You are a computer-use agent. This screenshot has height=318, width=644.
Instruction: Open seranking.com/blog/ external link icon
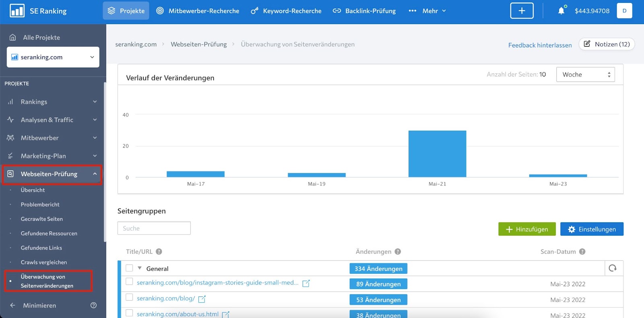pyautogui.click(x=202, y=299)
